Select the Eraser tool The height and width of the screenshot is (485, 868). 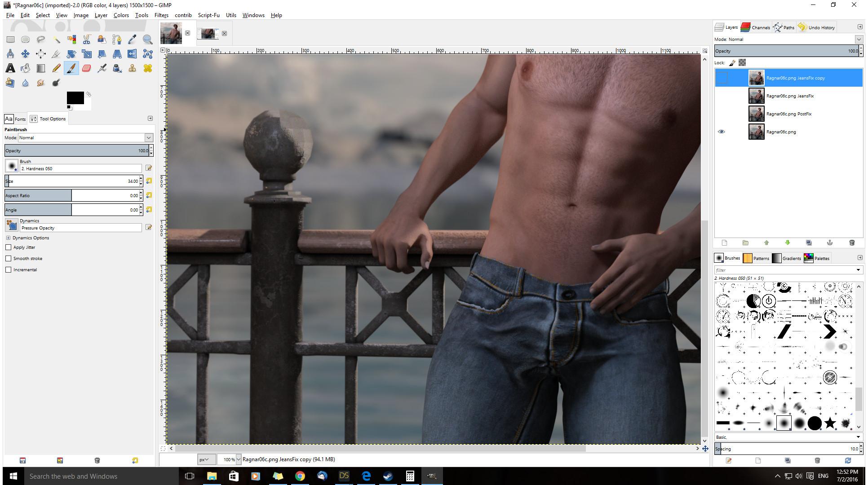pos(86,68)
